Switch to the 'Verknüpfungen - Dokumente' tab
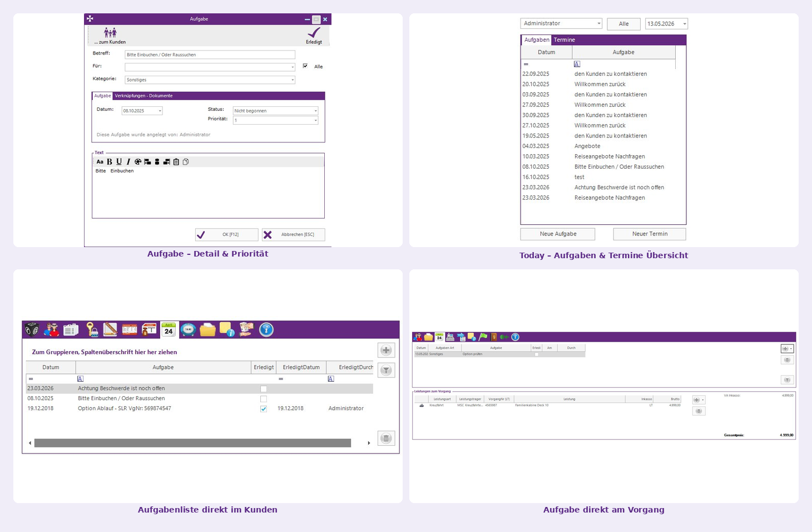 click(143, 96)
